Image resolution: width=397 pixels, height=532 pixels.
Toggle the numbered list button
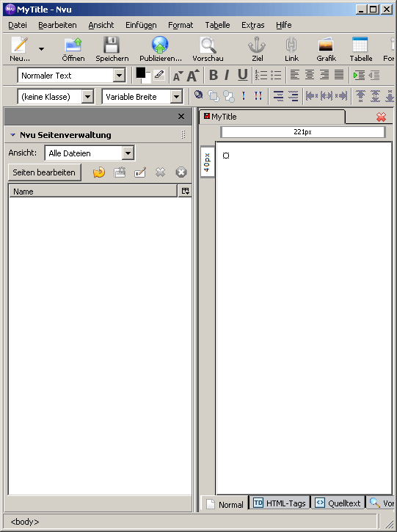[261, 75]
